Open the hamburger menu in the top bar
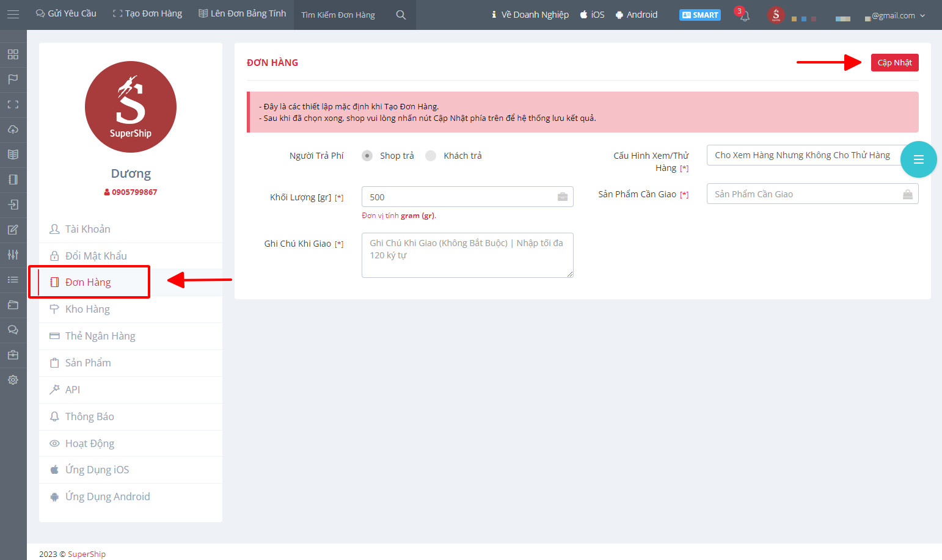Image resolution: width=942 pixels, height=560 pixels. [x=13, y=14]
